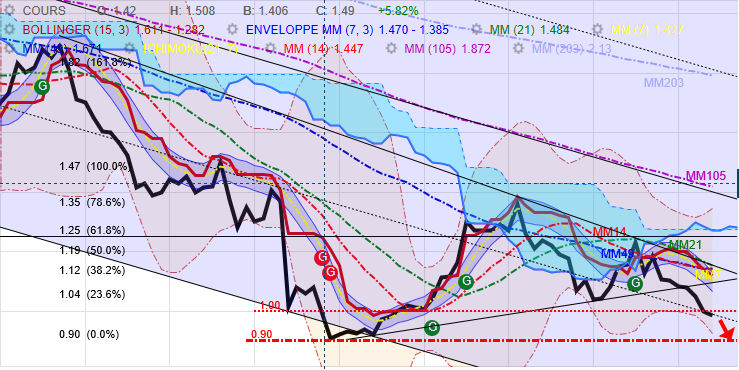Click the MM203 curve label

pos(664,83)
